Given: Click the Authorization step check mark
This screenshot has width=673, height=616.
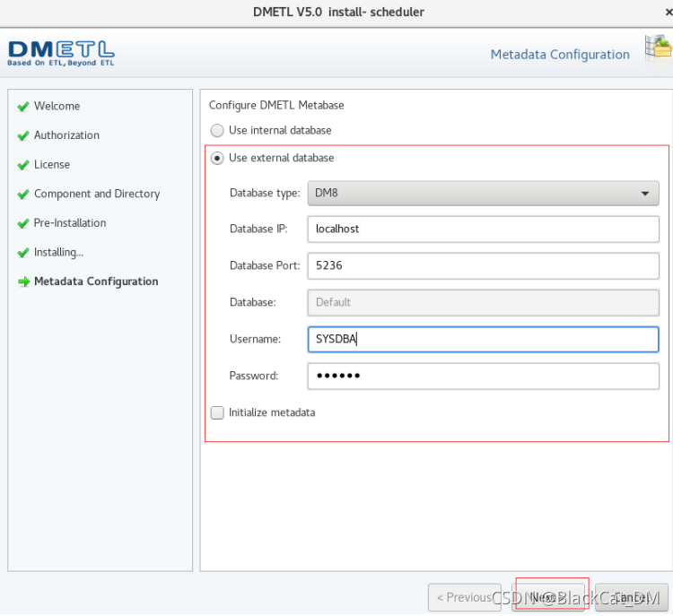Looking at the screenshot, I should click(23, 135).
